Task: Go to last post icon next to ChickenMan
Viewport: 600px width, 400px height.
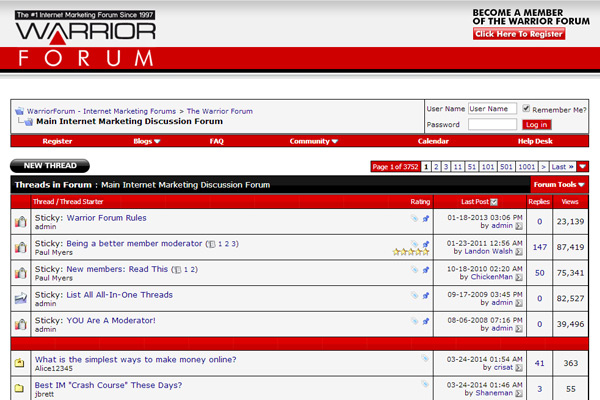Action: pos(518,277)
